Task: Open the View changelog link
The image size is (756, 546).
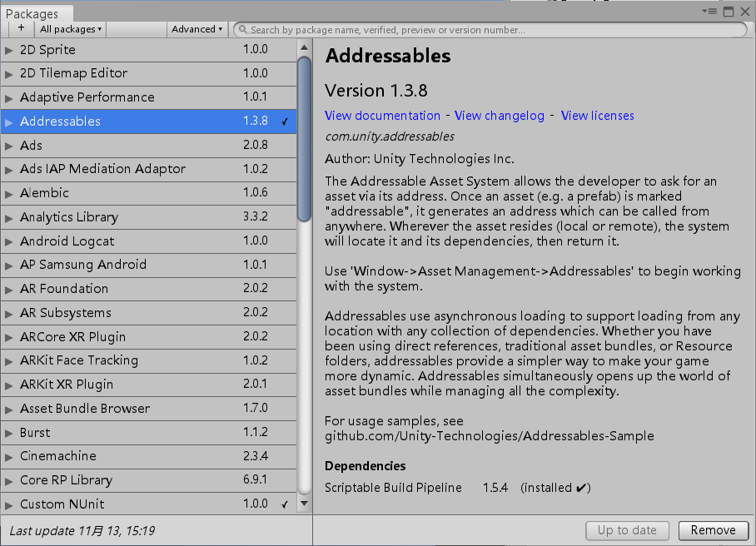Action: pos(499,116)
